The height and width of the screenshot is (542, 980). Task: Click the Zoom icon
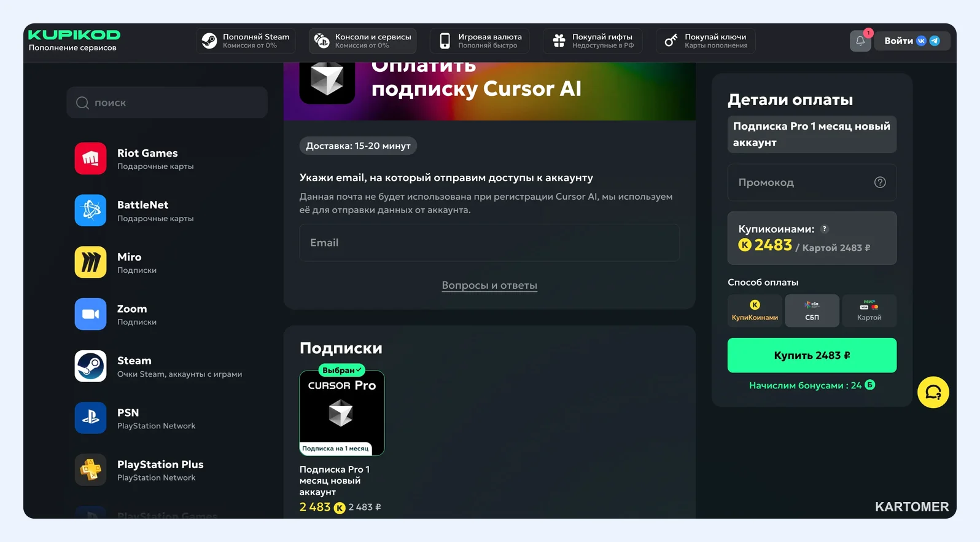[x=91, y=314]
